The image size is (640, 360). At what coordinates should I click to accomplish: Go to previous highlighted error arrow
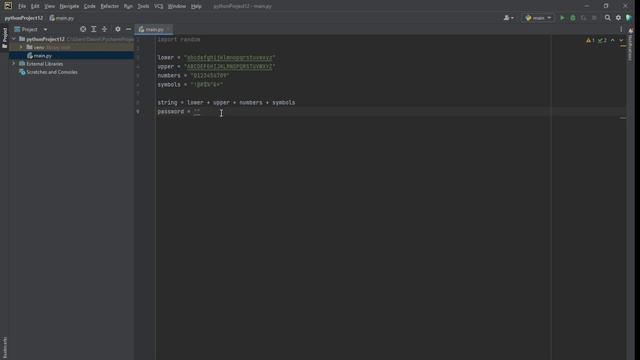[x=613, y=40]
